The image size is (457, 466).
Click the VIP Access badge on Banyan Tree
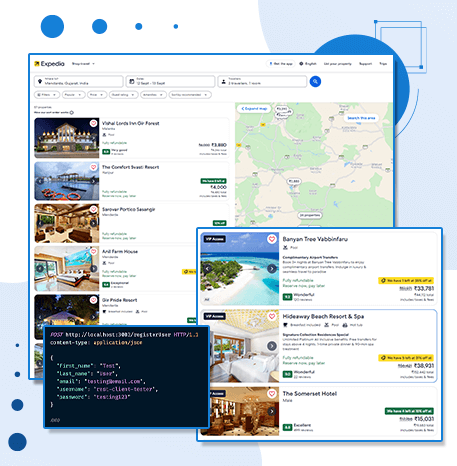coord(215,239)
